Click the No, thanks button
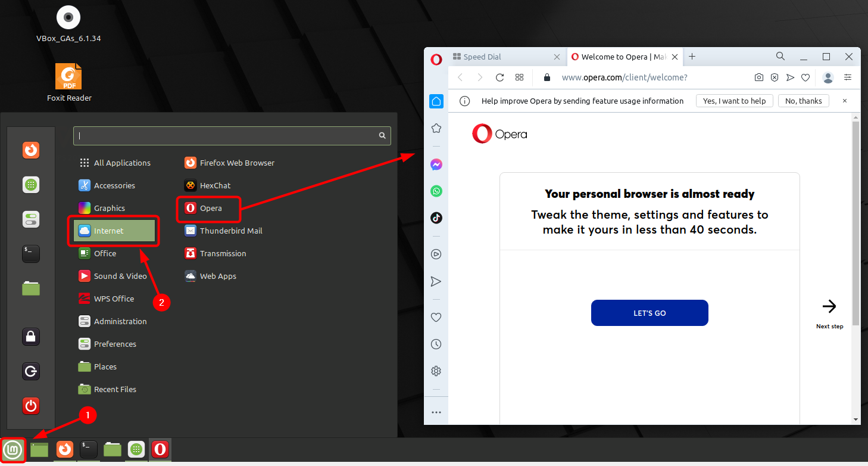Screen dimensions: 868x466 click(x=804, y=101)
